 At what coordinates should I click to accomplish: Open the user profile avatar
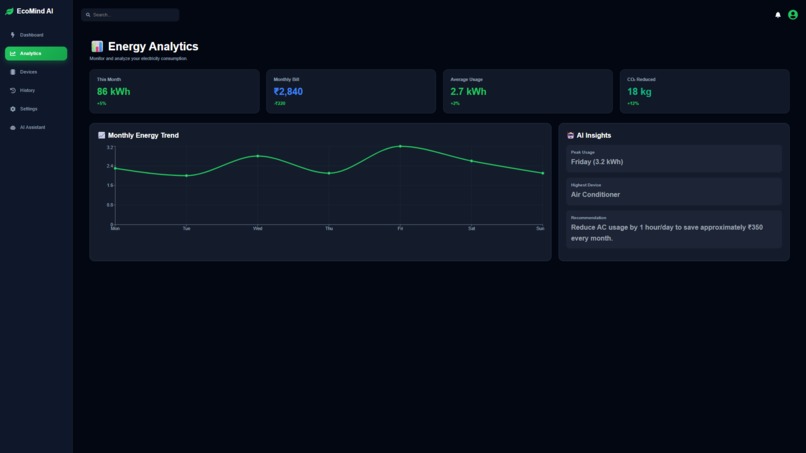click(x=793, y=15)
